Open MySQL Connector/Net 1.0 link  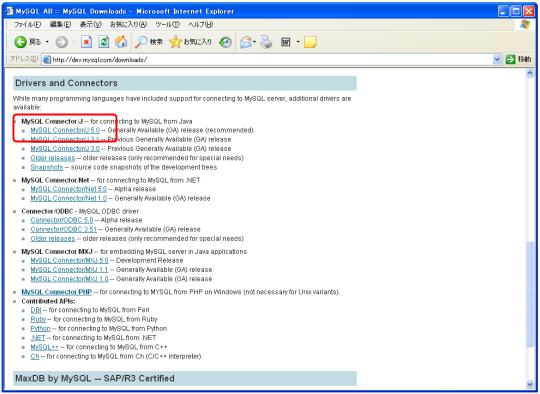[69, 198]
